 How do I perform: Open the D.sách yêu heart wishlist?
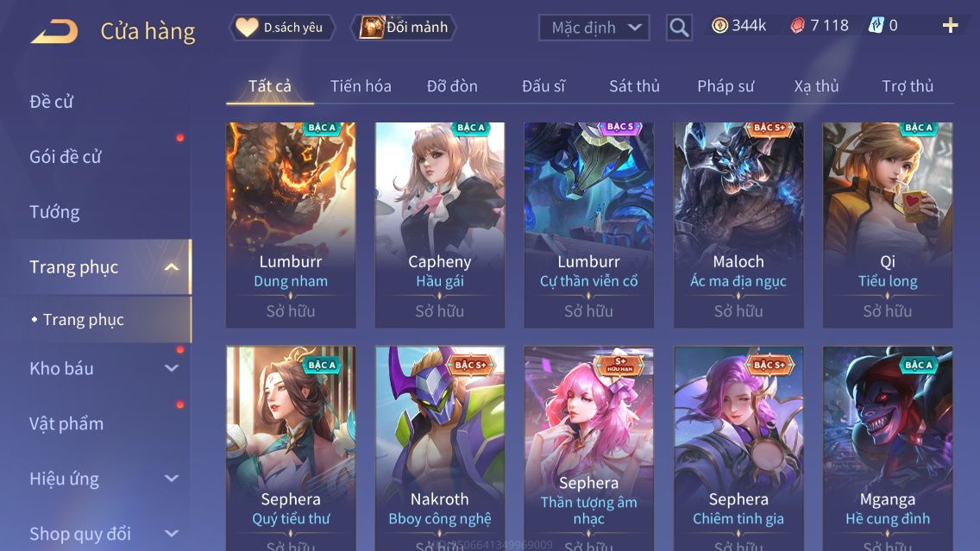click(x=283, y=28)
